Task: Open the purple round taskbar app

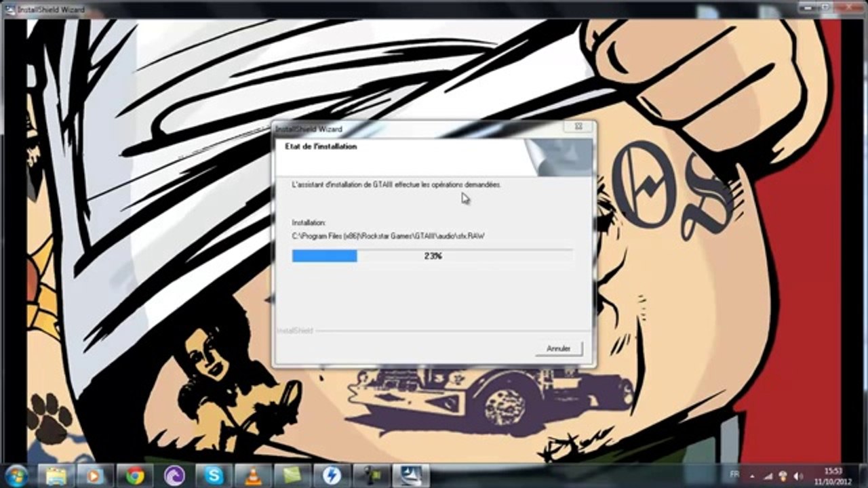Action: [174, 476]
